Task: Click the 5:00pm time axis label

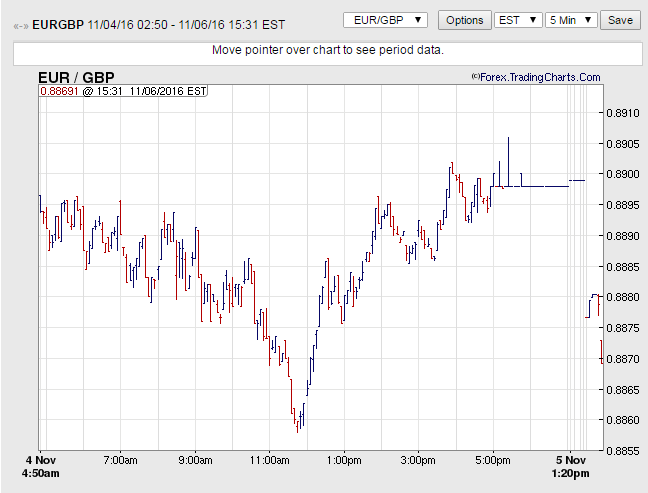Action: point(493,460)
